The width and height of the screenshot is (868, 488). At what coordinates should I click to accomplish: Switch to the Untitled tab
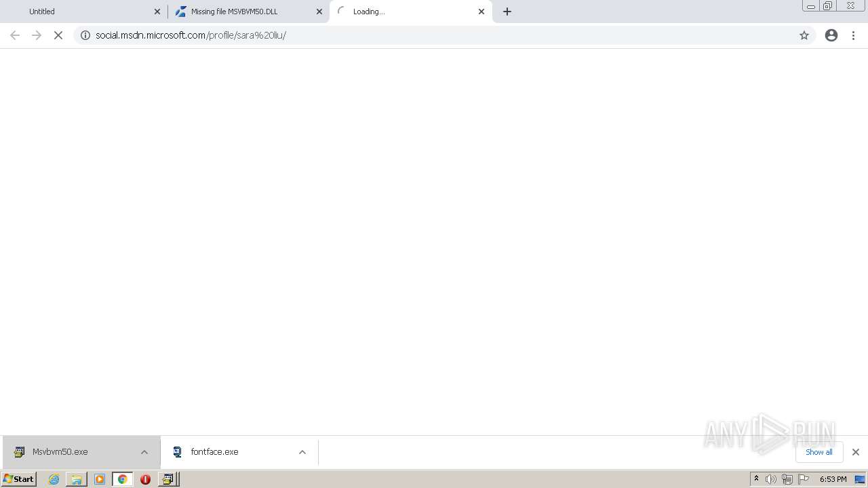83,12
